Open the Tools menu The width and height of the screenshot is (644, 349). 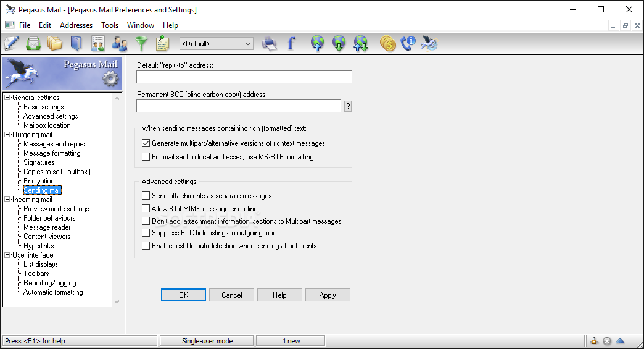coord(110,25)
